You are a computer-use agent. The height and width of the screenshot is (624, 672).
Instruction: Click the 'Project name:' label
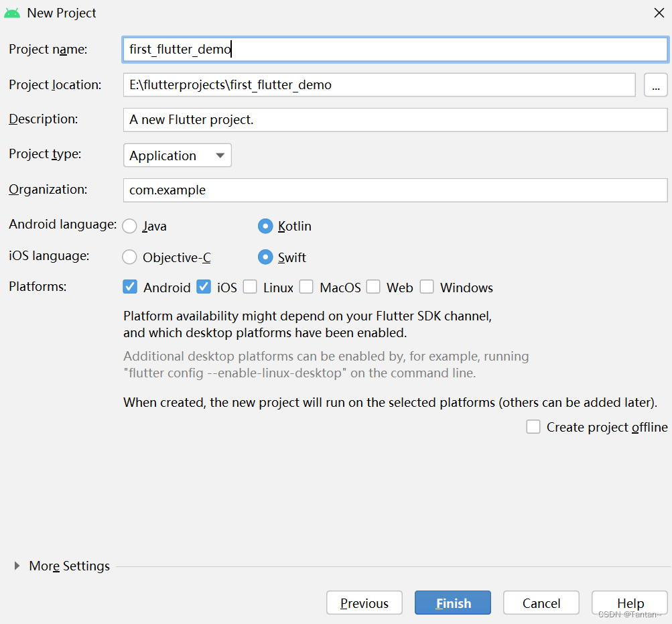click(x=48, y=50)
